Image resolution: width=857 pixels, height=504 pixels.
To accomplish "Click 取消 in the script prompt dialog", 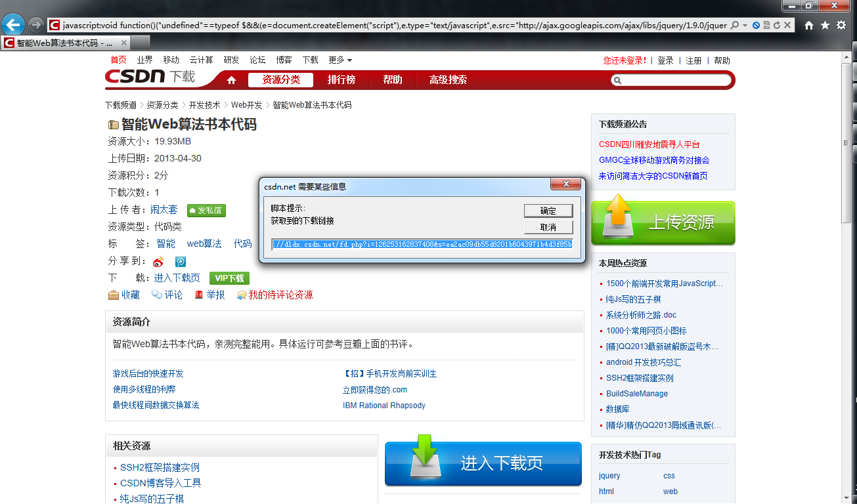I will click(x=548, y=227).
